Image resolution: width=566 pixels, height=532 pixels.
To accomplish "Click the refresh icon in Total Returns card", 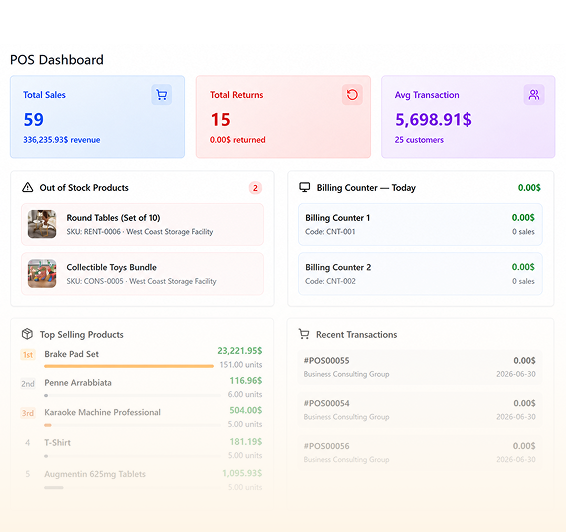I will (352, 95).
